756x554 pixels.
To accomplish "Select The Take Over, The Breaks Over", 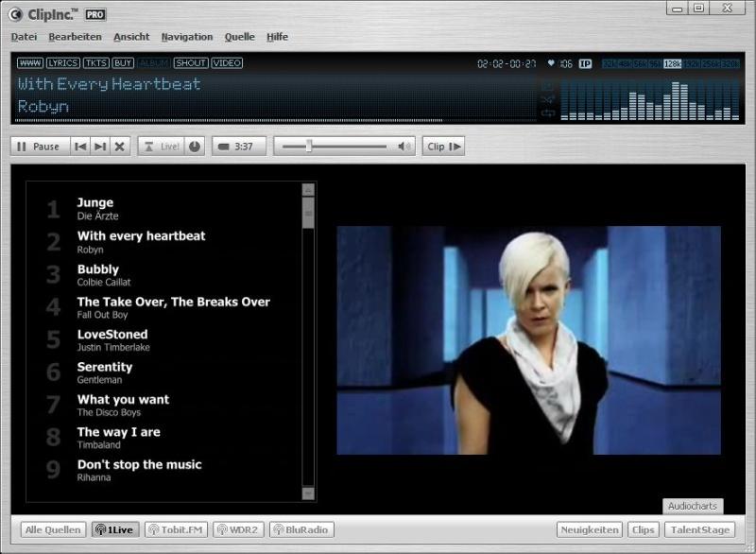I will click(x=163, y=307).
